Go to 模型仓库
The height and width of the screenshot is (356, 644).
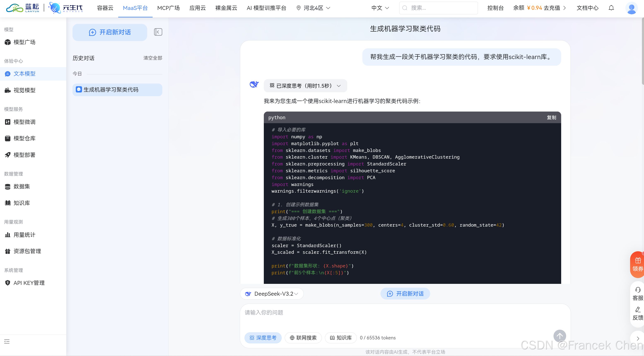tap(24, 138)
